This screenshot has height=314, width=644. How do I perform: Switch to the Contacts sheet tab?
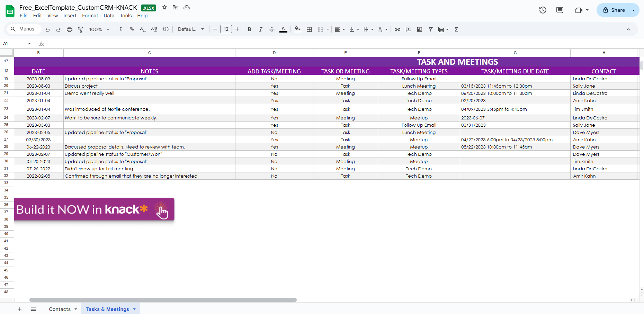60,309
